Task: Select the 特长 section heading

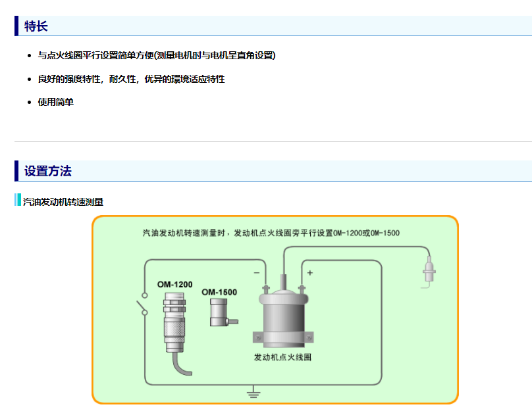Action: click(x=36, y=26)
